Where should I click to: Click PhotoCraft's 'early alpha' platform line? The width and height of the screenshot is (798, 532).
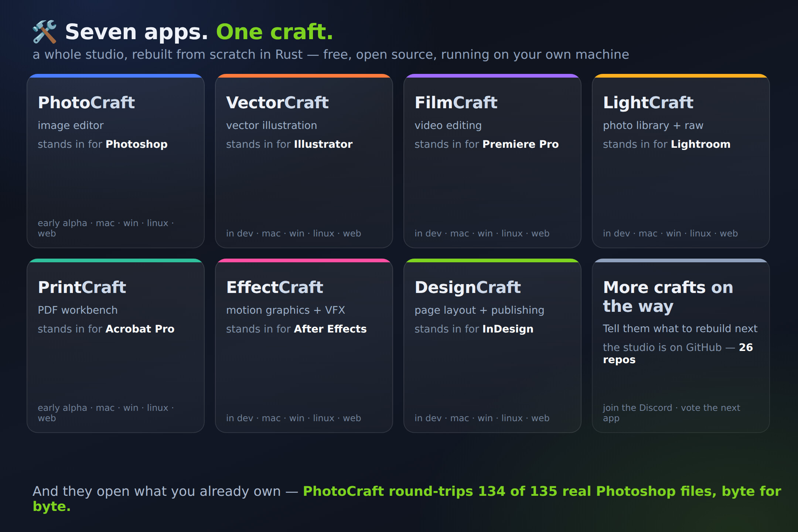click(x=106, y=228)
